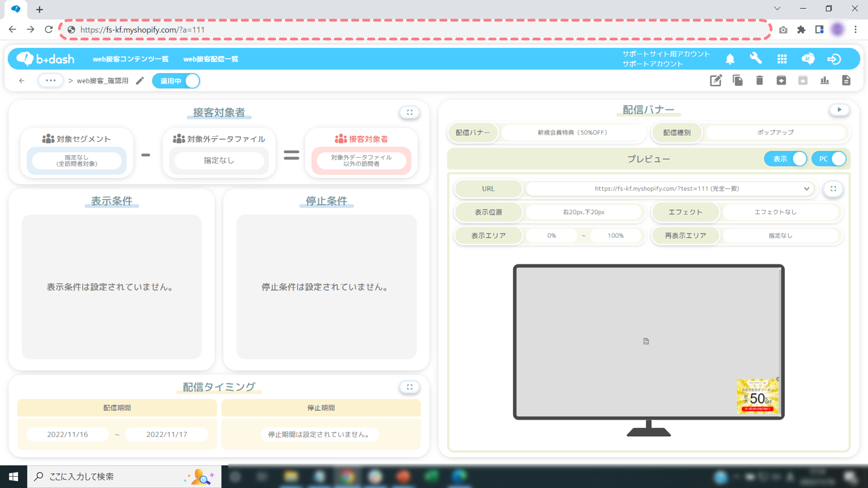Click the 対象外データファイル 指定なし box

[219, 160]
